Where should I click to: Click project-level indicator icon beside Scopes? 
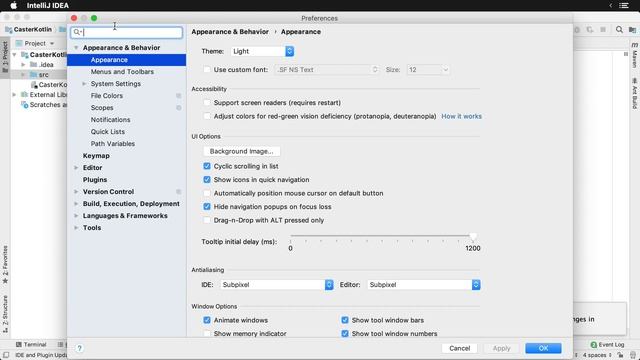tap(178, 108)
